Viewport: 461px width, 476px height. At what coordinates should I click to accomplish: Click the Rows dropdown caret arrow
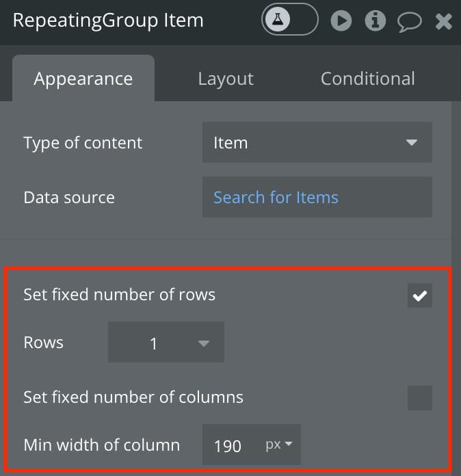click(x=203, y=343)
